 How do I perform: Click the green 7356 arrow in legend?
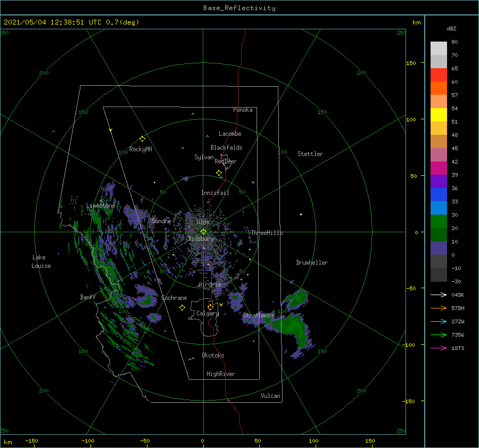coord(439,335)
